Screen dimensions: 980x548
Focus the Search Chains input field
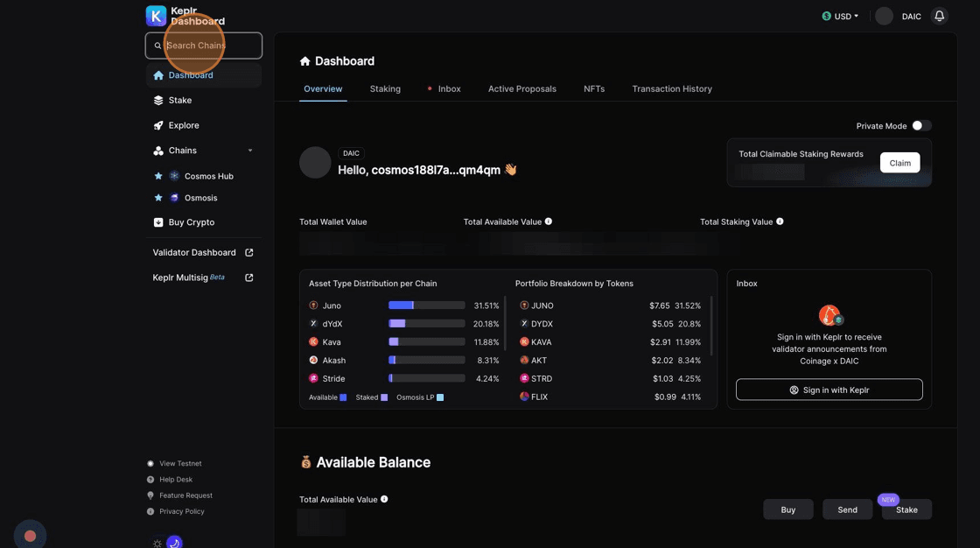tap(206, 46)
